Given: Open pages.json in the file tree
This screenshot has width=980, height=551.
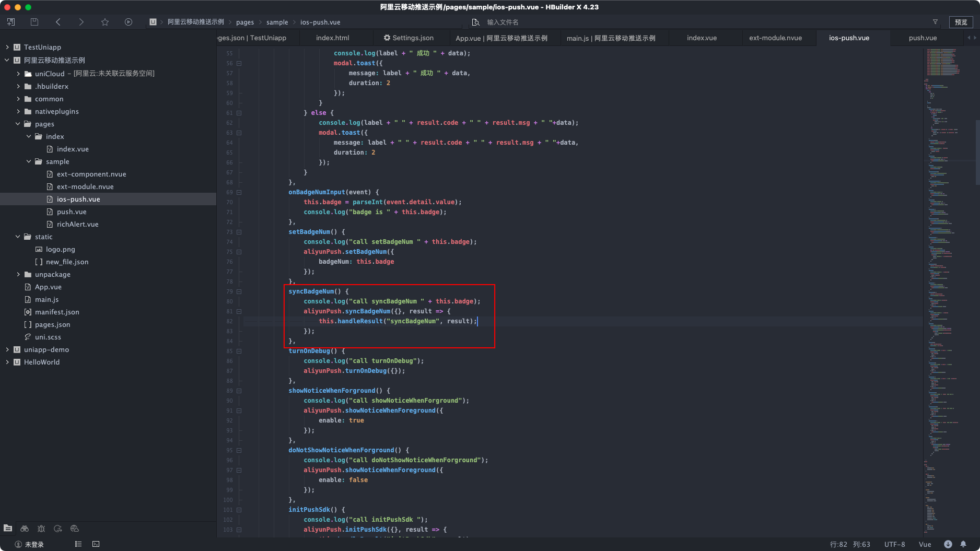Looking at the screenshot, I should tap(52, 324).
